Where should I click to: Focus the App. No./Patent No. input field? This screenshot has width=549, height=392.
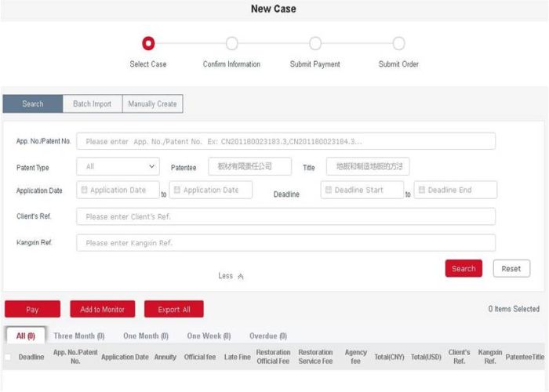285,142
